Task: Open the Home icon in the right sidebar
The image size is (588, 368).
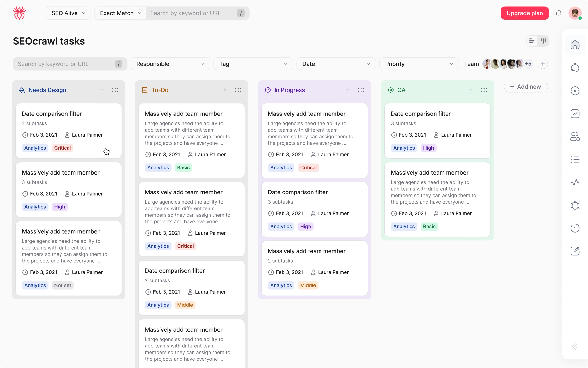Action: 575,45
